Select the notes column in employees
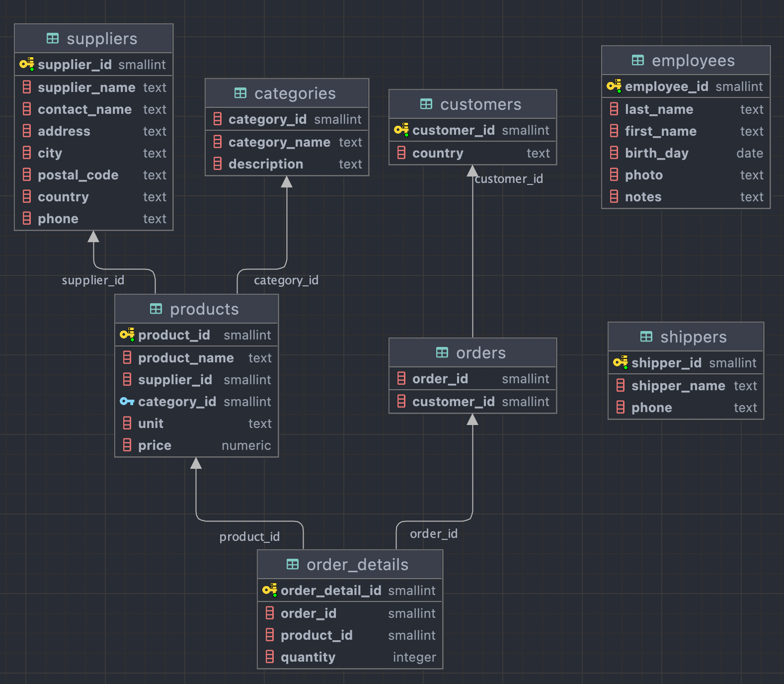784x684 pixels. click(x=686, y=197)
